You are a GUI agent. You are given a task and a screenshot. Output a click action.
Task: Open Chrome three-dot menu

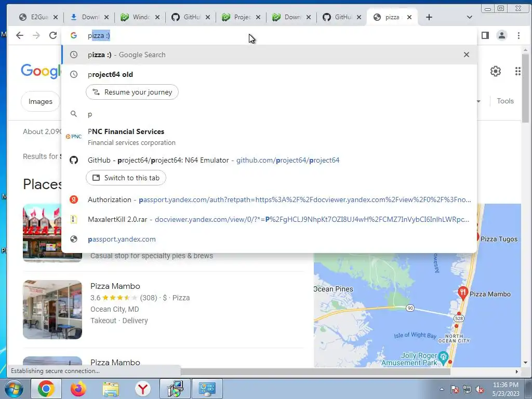point(518,35)
